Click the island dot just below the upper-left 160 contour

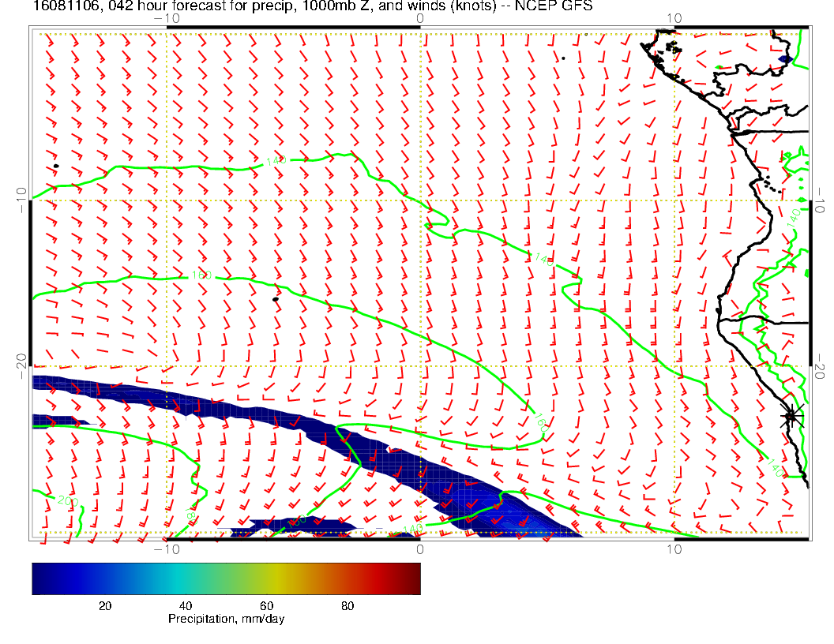(276, 299)
